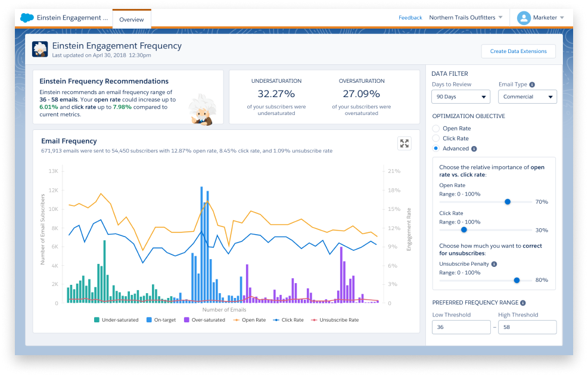This screenshot has width=588, height=376.
Task: Switch to the Overview tab
Action: (132, 20)
